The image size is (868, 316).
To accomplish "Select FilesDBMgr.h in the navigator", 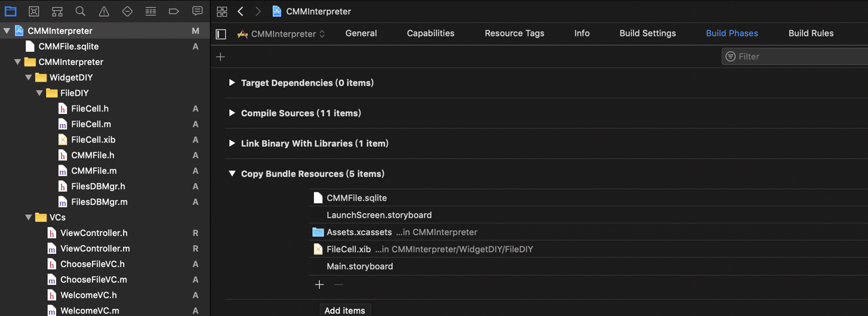I will [98, 186].
